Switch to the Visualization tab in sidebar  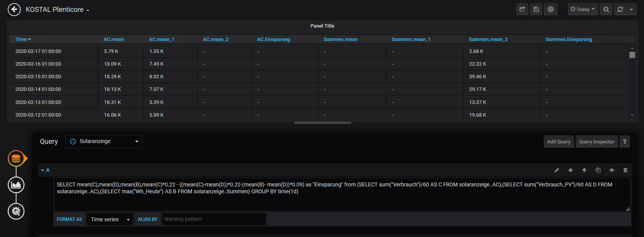point(16,185)
